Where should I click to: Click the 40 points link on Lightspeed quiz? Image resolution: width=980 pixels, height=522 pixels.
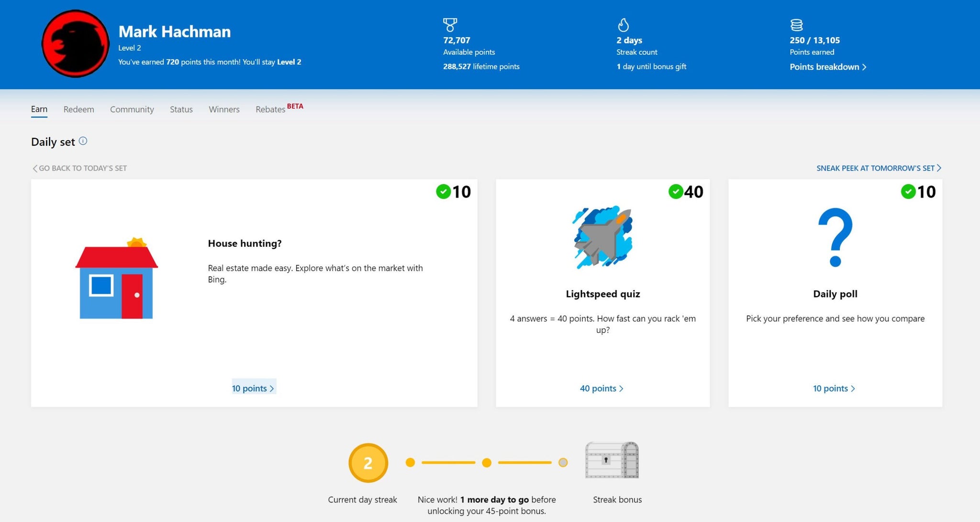coord(601,388)
